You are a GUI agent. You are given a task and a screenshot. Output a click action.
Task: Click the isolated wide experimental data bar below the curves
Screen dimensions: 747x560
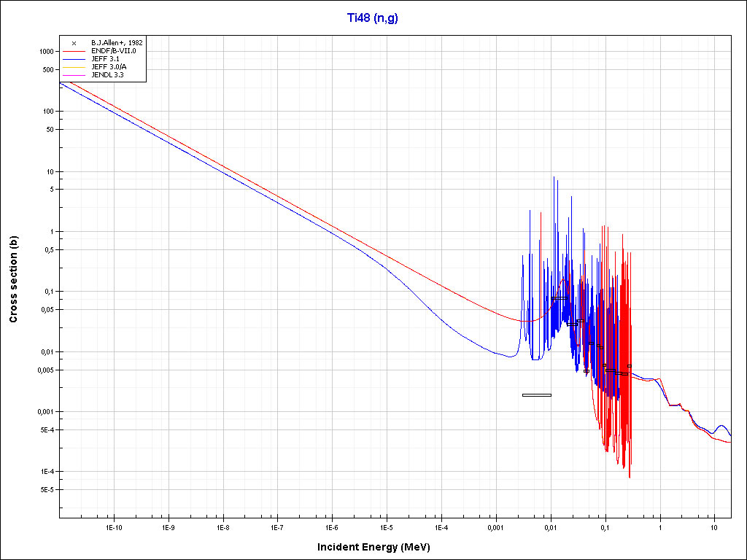[536, 395]
